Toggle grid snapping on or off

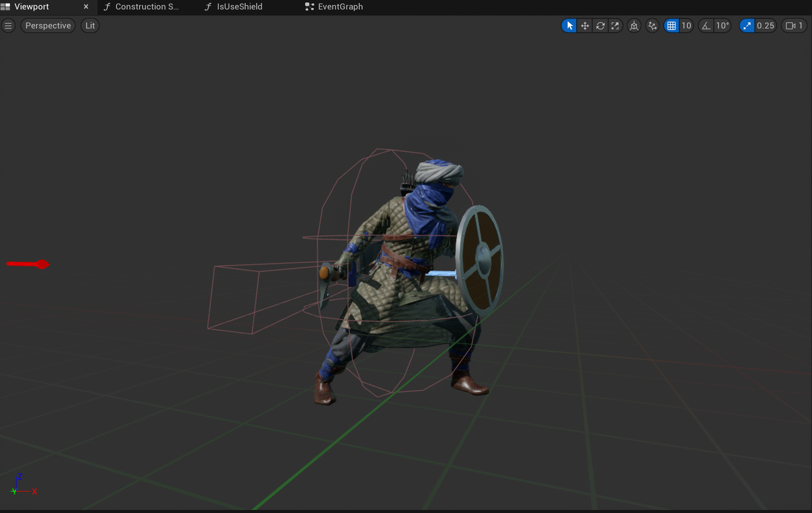point(671,25)
